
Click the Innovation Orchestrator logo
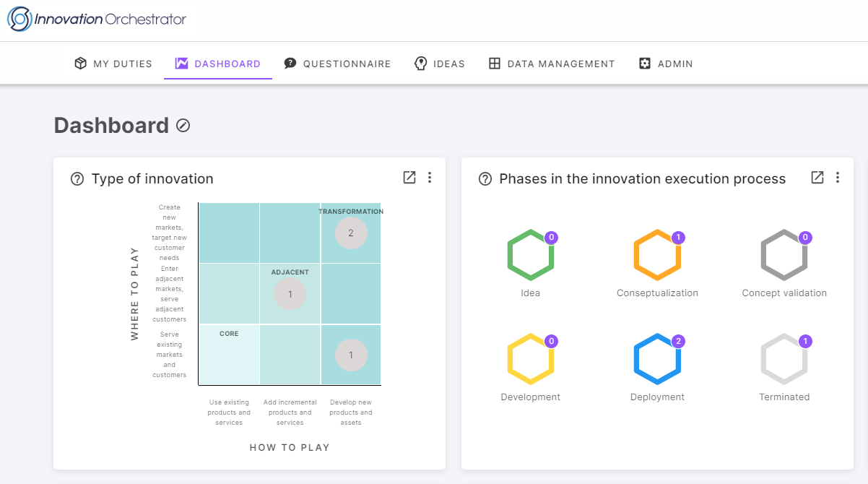[97, 20]
